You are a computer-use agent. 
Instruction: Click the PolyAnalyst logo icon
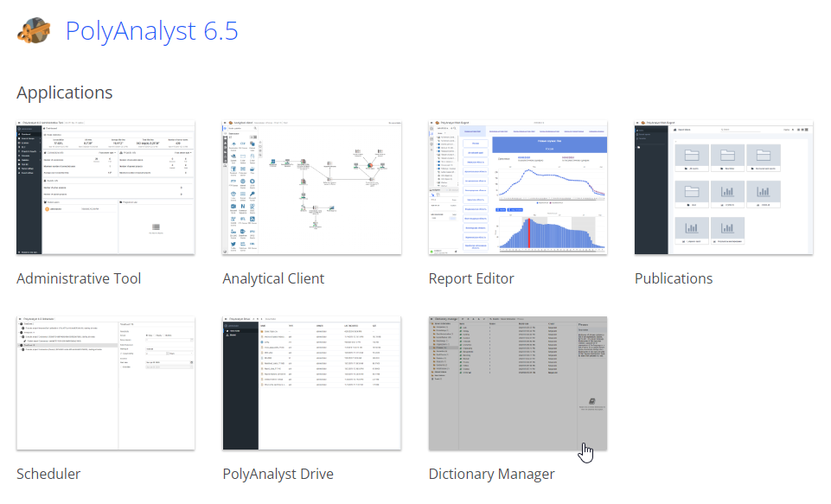point(35,30)
